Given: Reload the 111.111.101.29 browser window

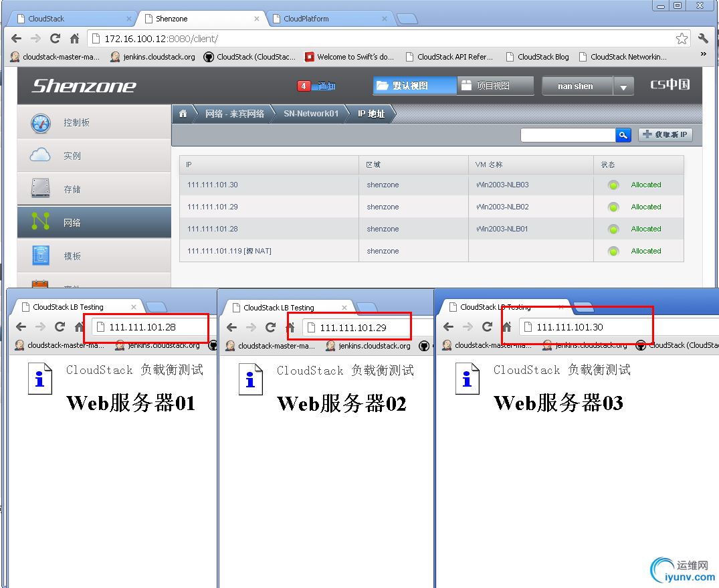Looking at the screenshot, I should [270, 327].
